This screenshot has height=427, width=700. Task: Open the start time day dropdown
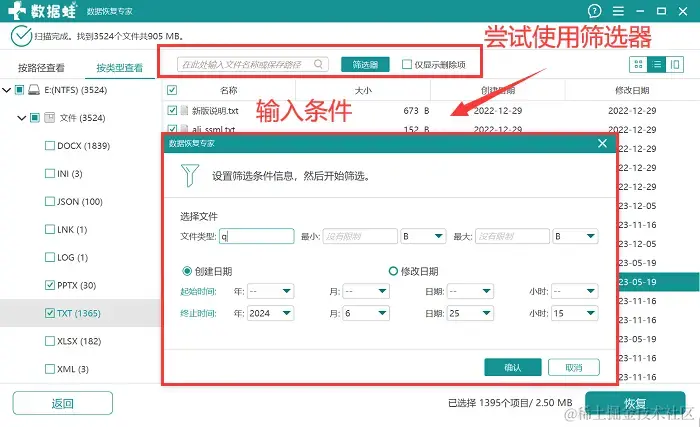[x=470, y=291]
